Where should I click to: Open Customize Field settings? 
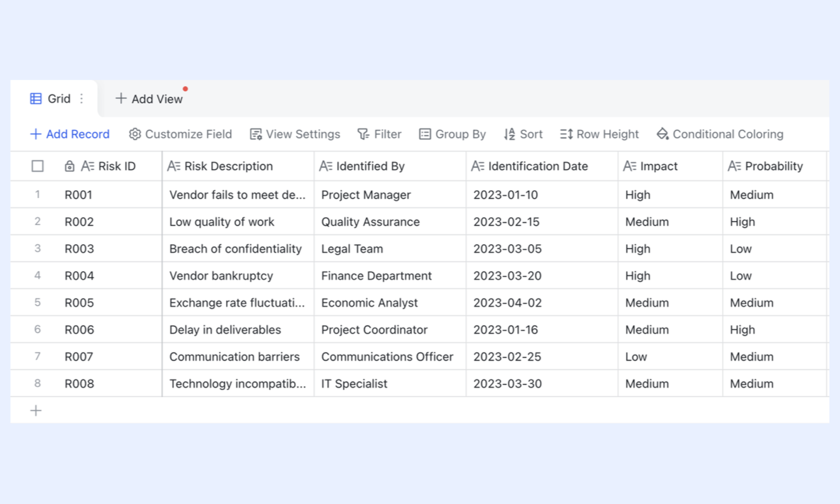[x=180, y=134]
